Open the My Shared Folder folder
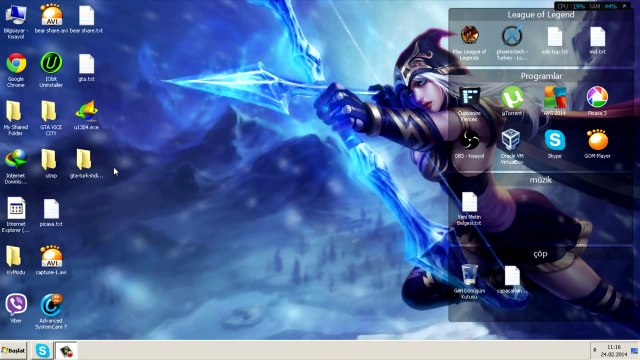The image size is (640, 360). 16,118
